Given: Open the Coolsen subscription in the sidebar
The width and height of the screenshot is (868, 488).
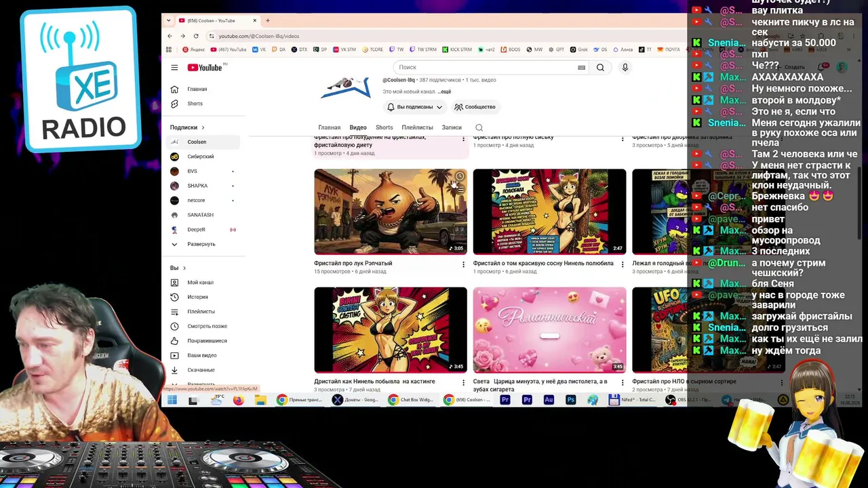Looking at the screenshot, I should pos(203,142).
